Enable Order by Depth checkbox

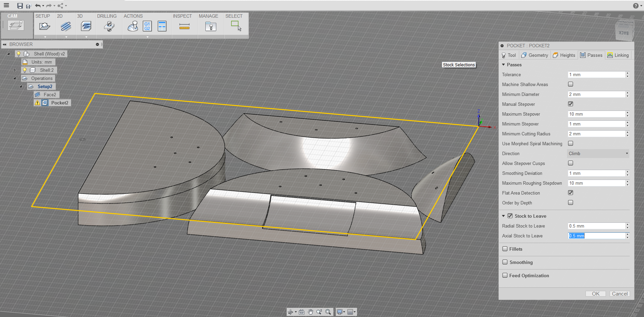[571, 202]
